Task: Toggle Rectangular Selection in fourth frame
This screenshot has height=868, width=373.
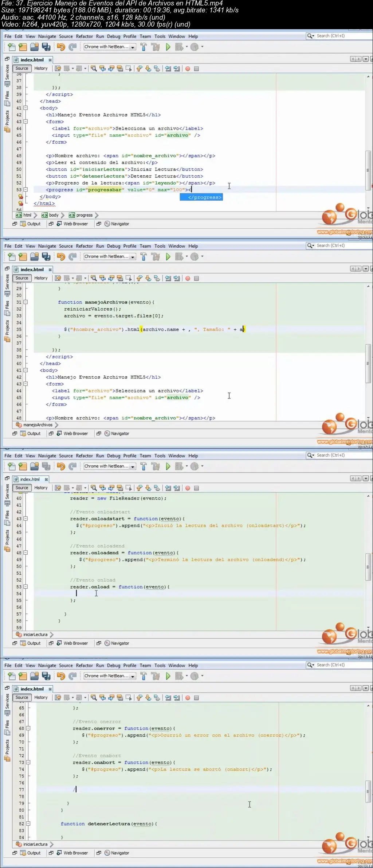Action: pyautogui.click(x=129, y=698)
